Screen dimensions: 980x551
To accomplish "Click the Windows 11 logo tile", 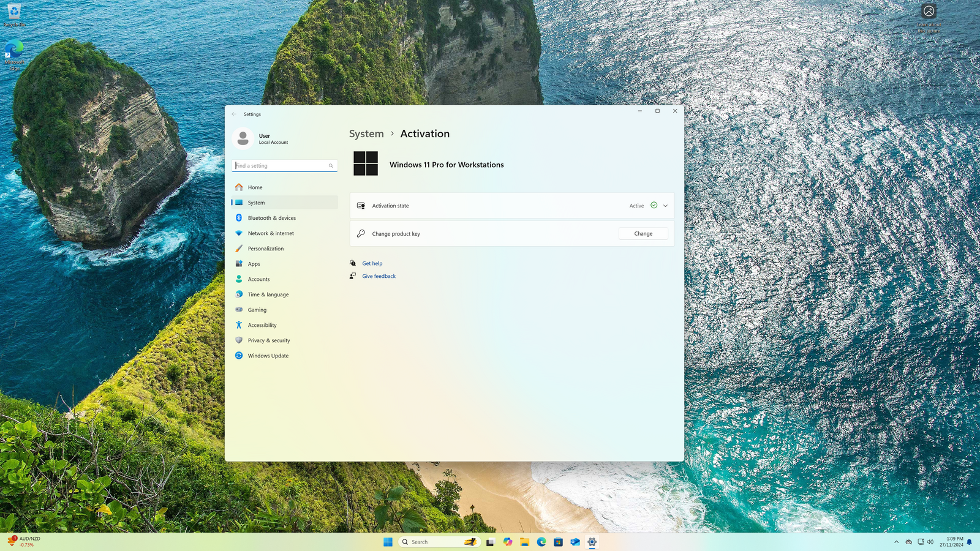I will coord(366,163).
